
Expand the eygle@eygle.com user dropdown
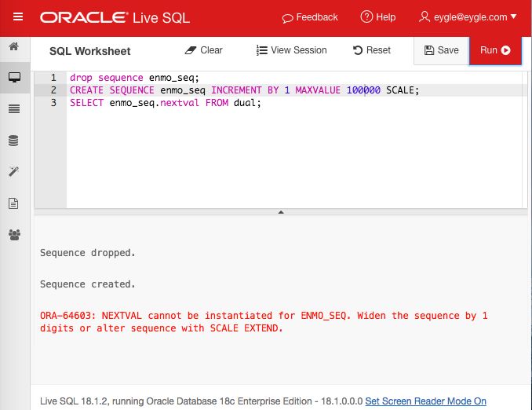pyautogui.click(x=468, y=16)
